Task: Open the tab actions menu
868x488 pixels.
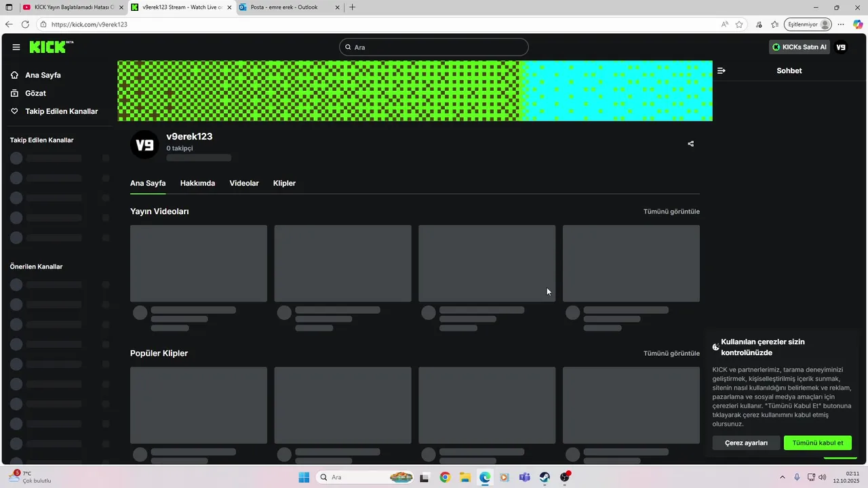Action: coord(9,7)
